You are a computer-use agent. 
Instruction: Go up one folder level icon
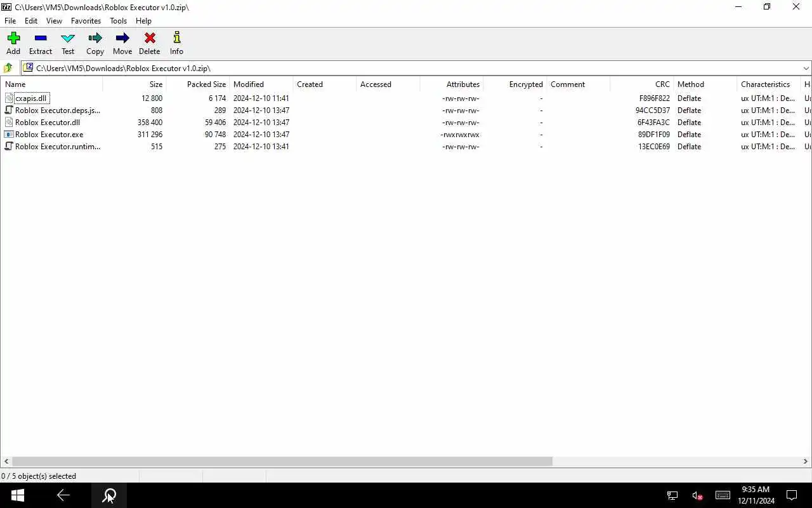(8, 68)
